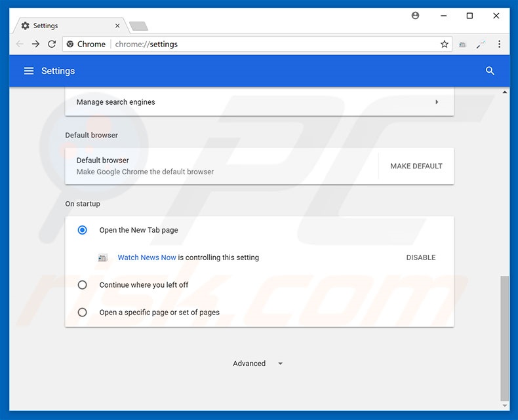The image size is (518, 420).
Task: Select Continue where you left off
Action: pos(82,285)
